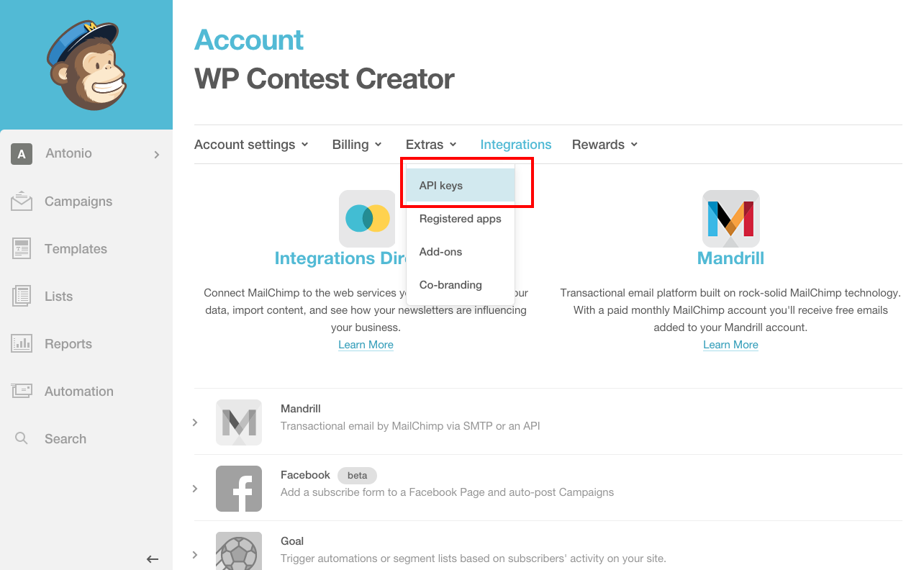Open the Lists icon in sidebar
This screenshot has height=570, width=924.
[22, 297]
